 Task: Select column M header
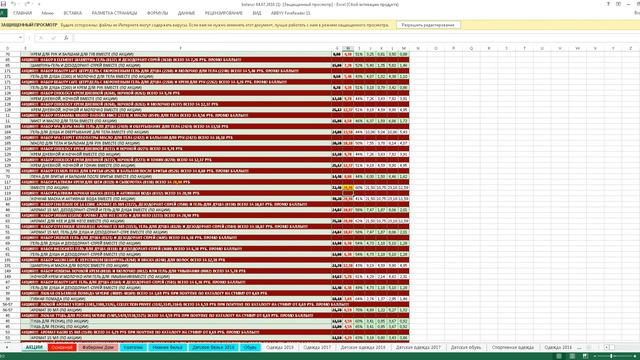[404, 48]
